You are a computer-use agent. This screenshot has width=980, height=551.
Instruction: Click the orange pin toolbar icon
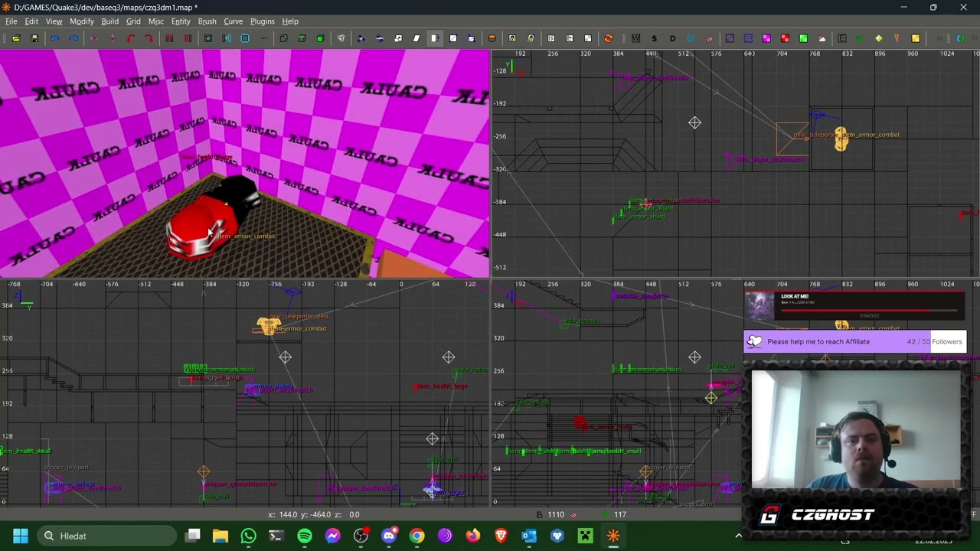click(x=897, y=38)
